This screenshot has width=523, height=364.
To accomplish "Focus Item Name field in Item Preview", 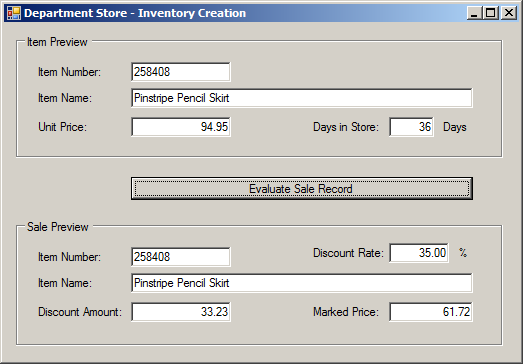I will pyautogui.click(x=302, y=98).
